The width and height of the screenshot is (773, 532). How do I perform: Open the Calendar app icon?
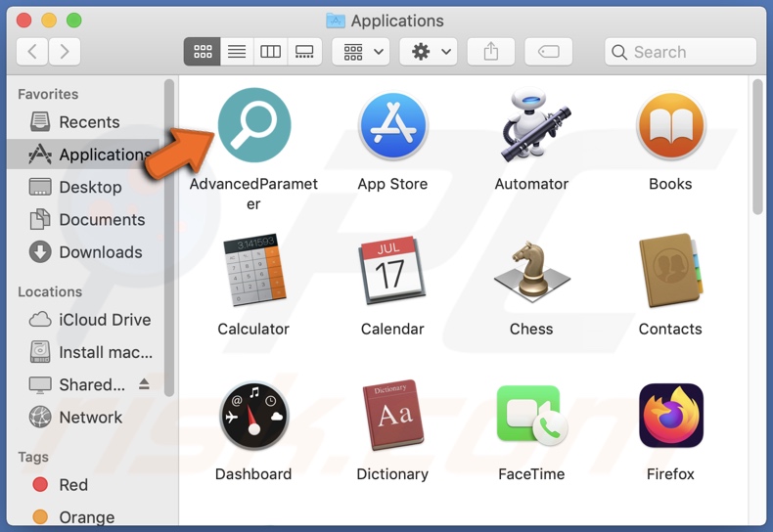(393, 270)
